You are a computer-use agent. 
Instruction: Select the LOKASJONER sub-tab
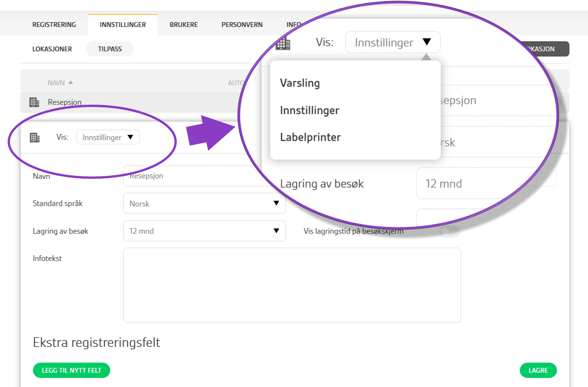52,49
